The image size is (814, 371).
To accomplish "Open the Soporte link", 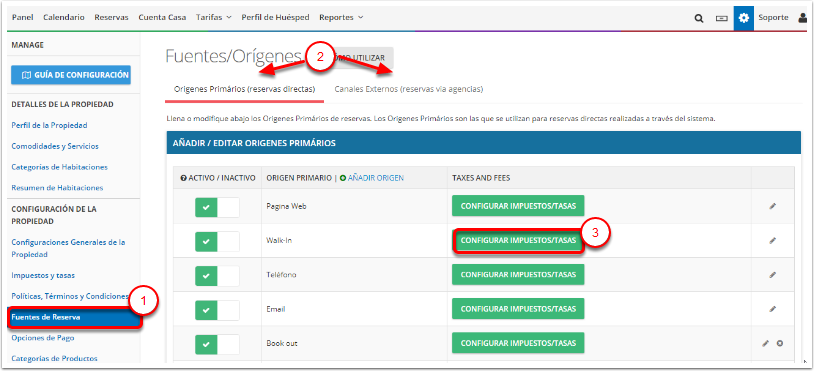I will tap(773, 18).
